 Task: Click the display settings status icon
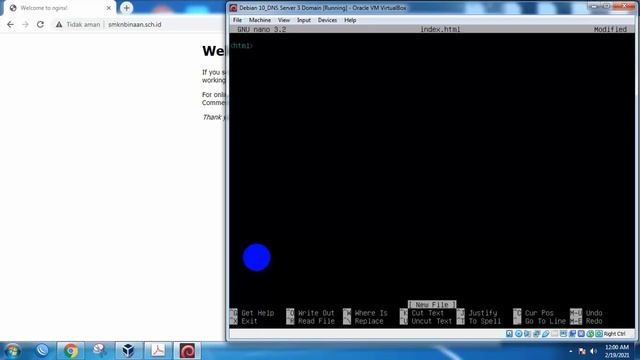pos(563,333)
